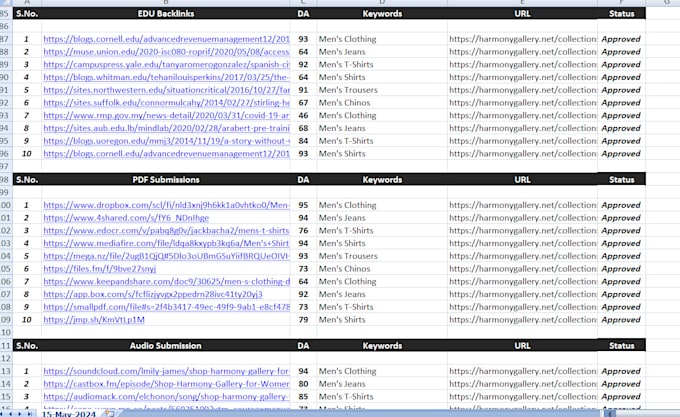
Task: Open the jmp.sh/KmVtLp1M link
Action: 94,320
